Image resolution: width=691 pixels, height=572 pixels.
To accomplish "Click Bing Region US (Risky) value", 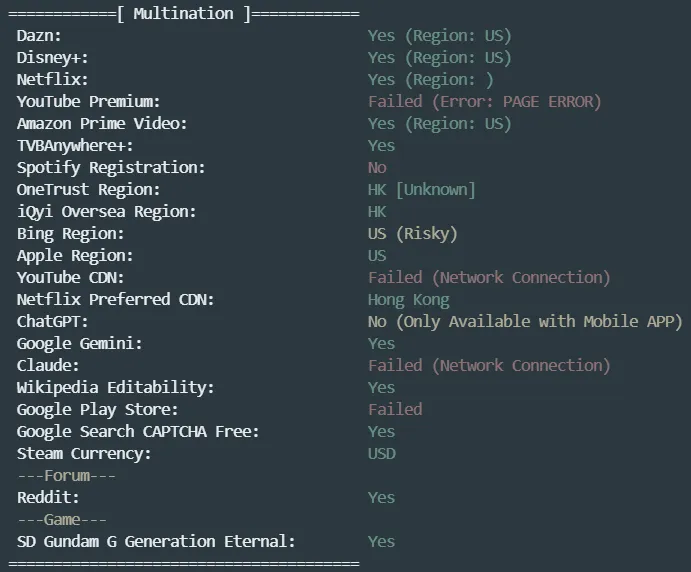I will (x=412, y=233).
